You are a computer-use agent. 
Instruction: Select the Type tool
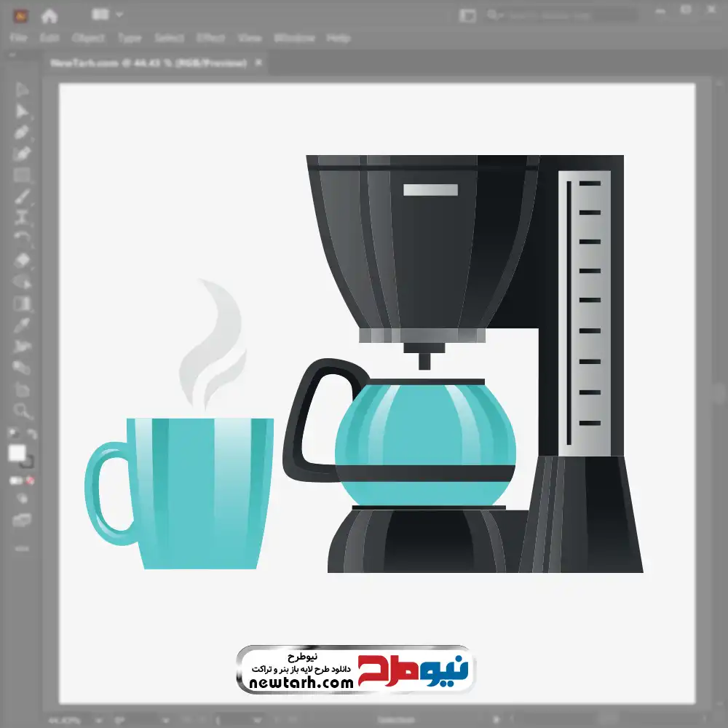point(22,217)
